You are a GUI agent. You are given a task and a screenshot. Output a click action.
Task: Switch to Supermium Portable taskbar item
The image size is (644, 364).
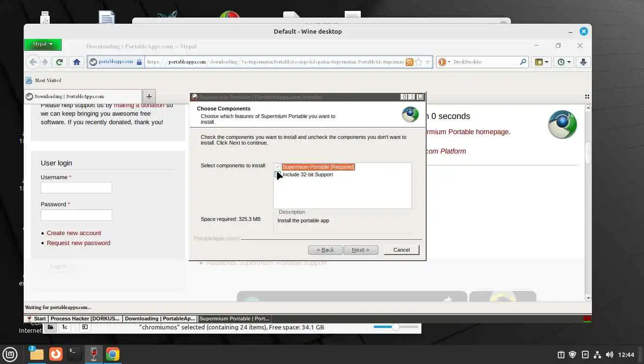tap(235, 318)
